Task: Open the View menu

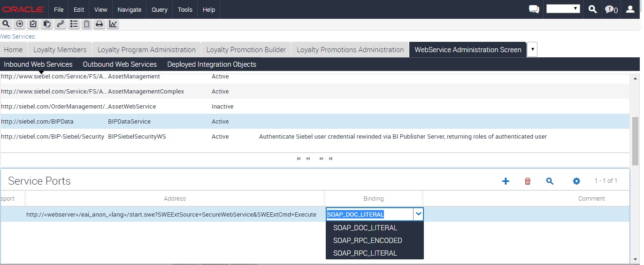Action: tap(100, 9)
